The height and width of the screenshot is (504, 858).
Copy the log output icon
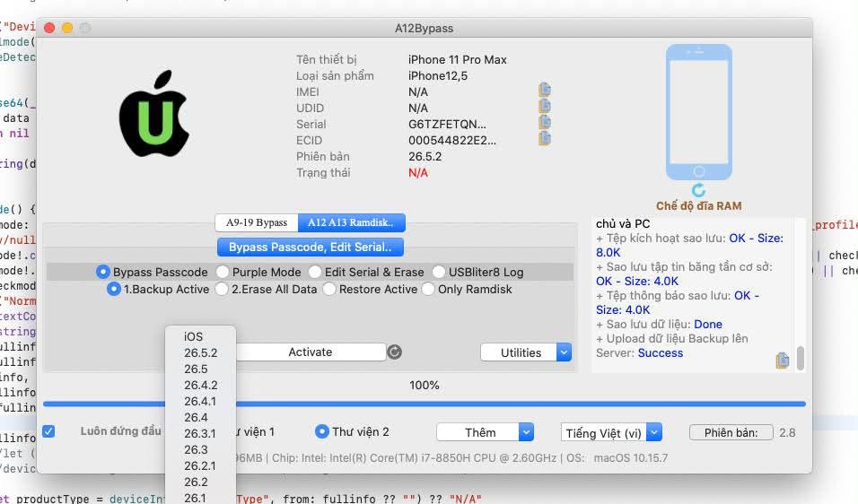[783, 361]
